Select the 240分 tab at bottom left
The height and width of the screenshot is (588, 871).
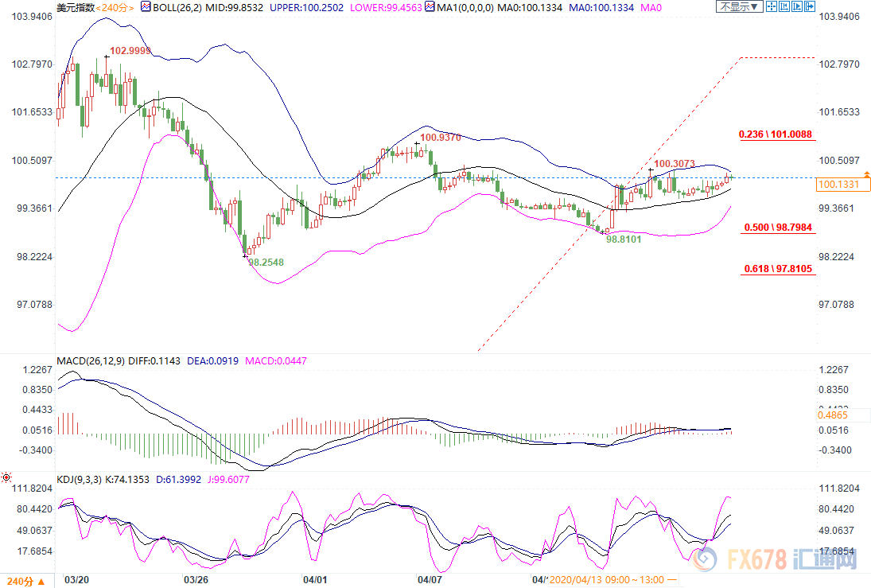pos(20,580)
